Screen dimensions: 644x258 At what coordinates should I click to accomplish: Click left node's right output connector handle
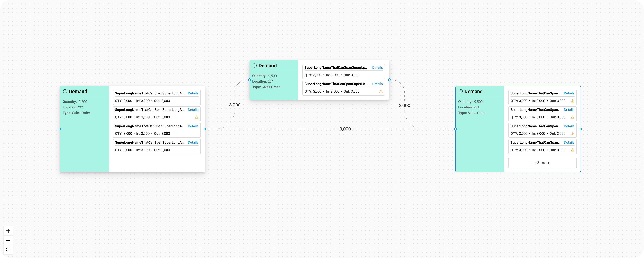(205, 129)
